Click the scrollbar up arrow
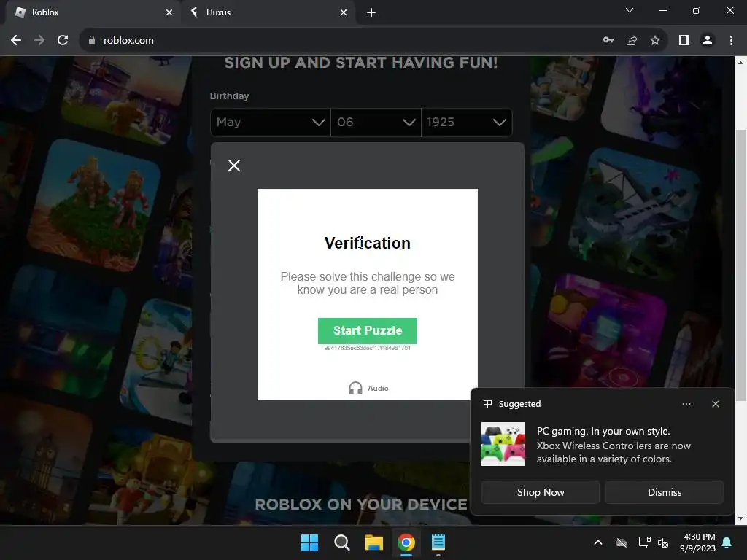 pyautogui.click(x=741, y=62)
